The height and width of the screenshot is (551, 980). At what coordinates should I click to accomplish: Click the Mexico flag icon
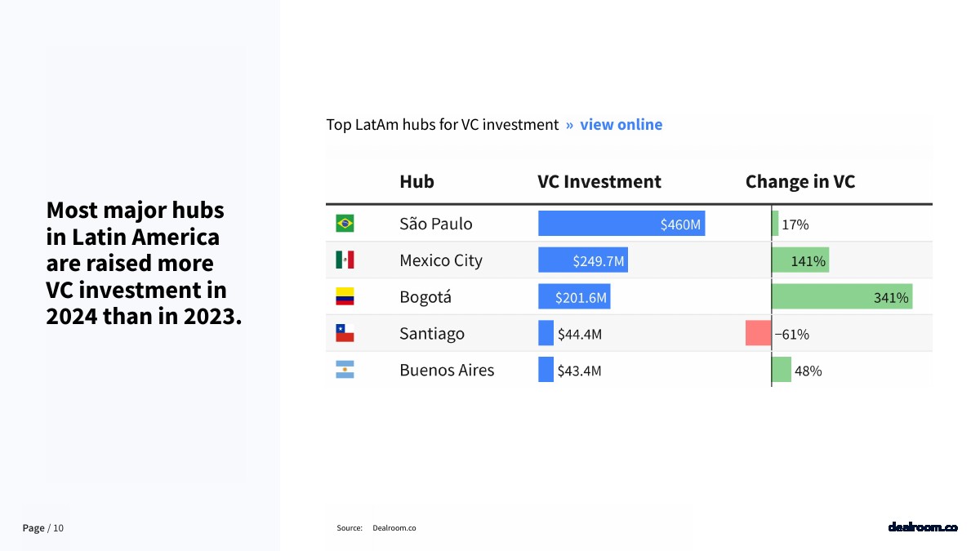(345, 260)
